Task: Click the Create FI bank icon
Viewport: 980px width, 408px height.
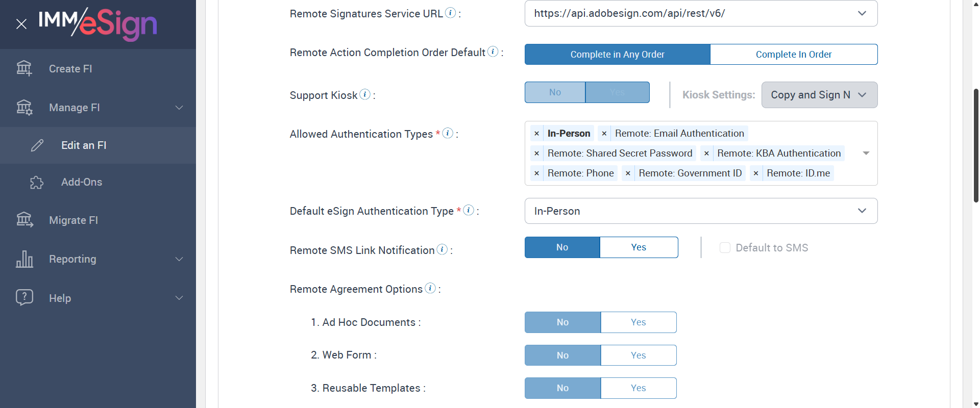Action: 24,68
